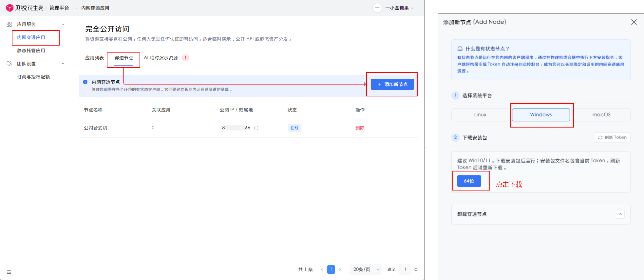Viewport: 644px width, 280px height.
Task: Open 订阅与授权配额 in the sidebar
Action: (33, 77)
